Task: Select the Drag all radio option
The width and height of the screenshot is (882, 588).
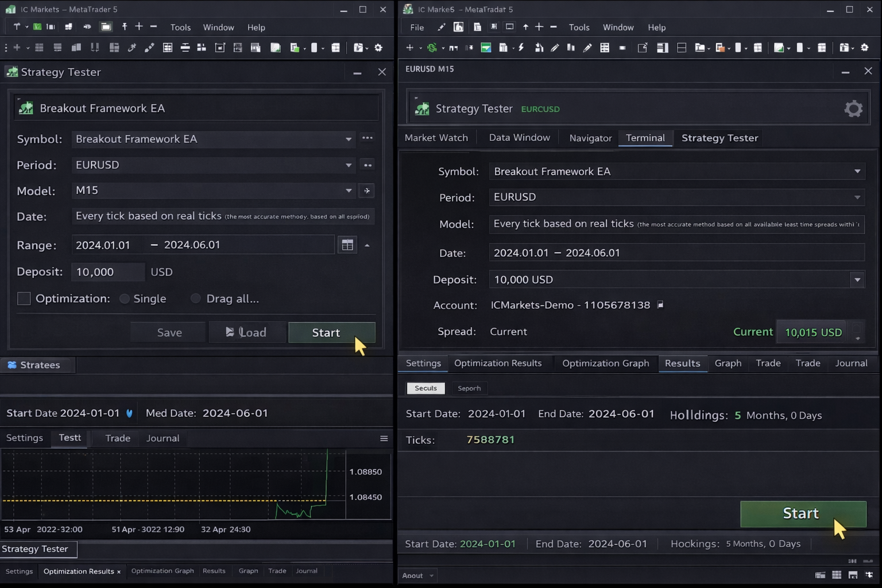Action: click(x=196, y=299)
